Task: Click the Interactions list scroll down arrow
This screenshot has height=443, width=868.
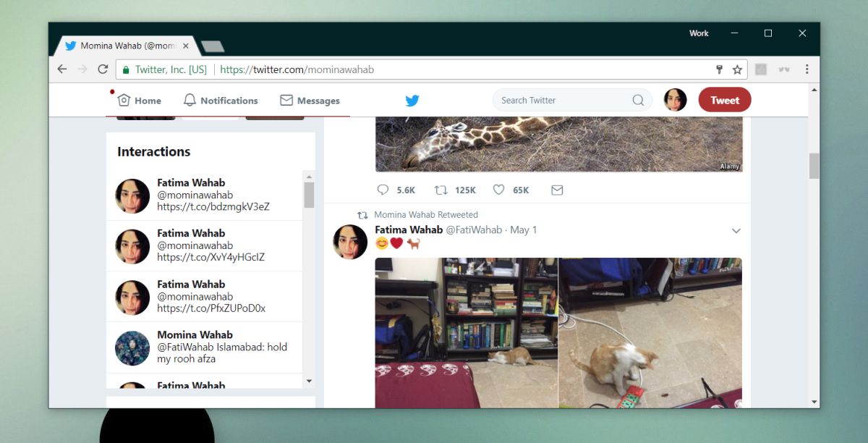Action: point(309,381)
